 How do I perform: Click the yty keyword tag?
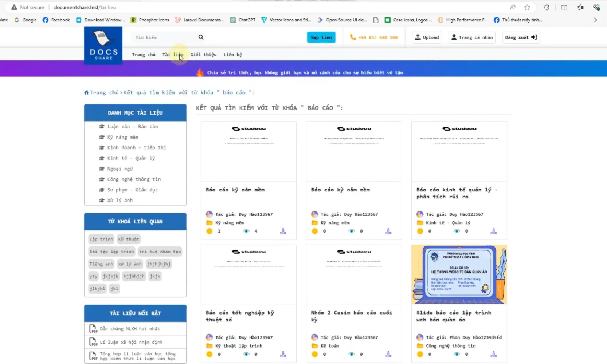pos(93,276)
